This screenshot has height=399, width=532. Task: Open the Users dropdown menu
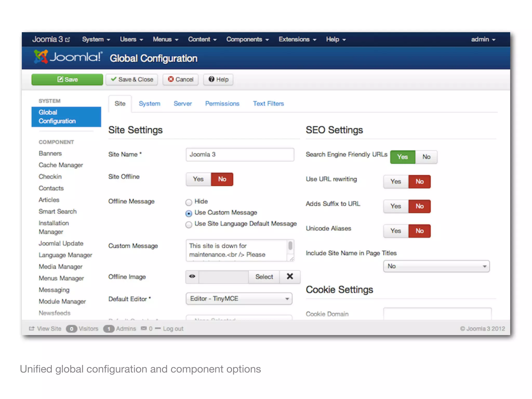click(x=131, y=39)
